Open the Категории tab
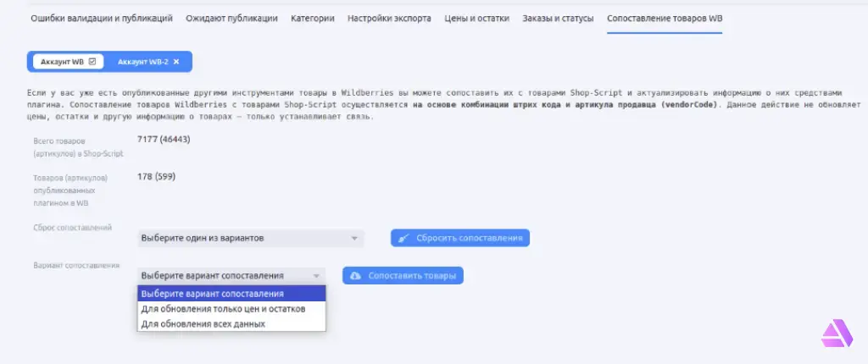Screen dimensions: 868x364 pyautogui.click(x=313, y=19)
